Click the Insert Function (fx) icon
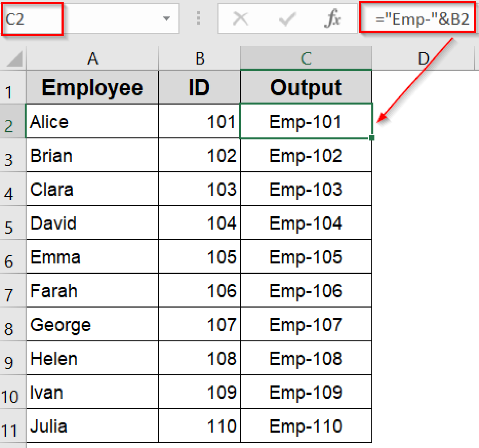479x448 pixels. click(332, 19)
